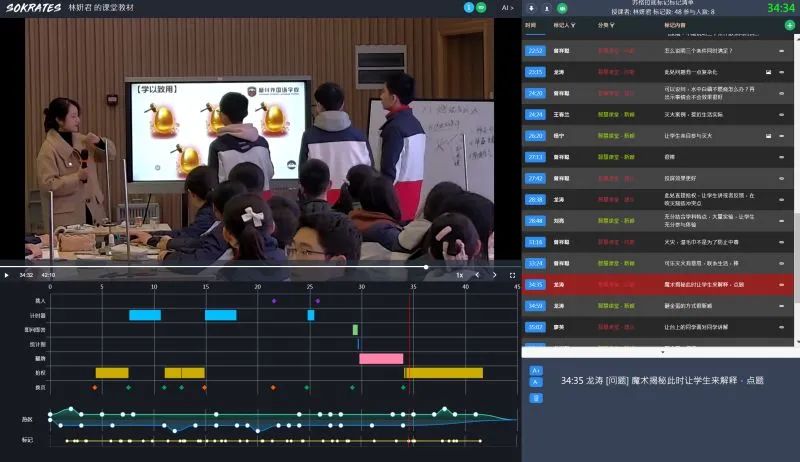This screenshot has height=462, width=800.
Task: Change playback speed with 1x button
Action: click(x=459, y=275)
